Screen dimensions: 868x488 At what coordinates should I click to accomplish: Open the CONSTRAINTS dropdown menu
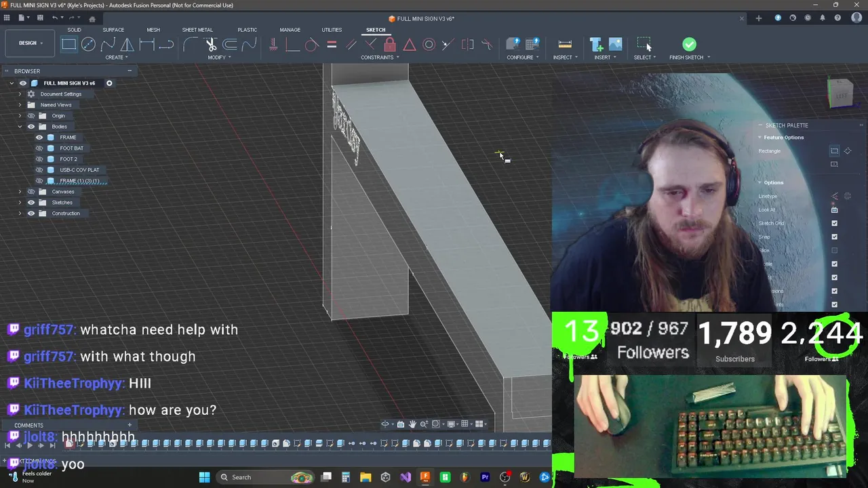(x=380, y=58)
